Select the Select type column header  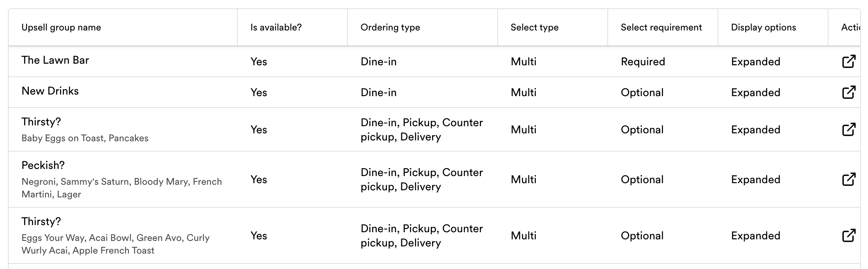point(534,27)
